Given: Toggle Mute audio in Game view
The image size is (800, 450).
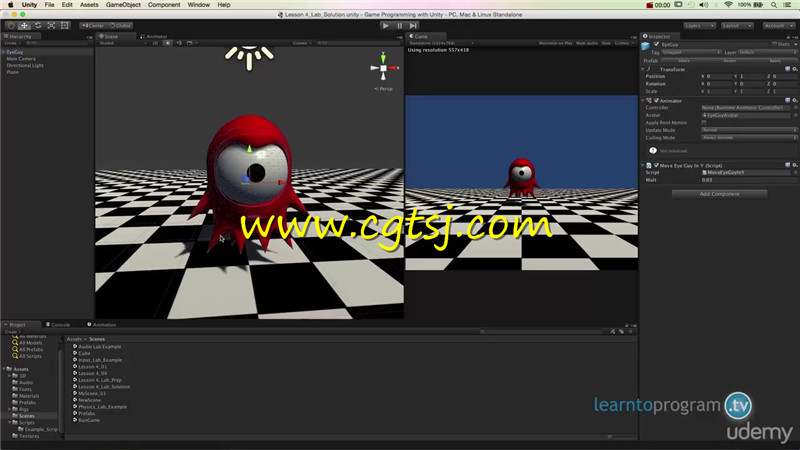Looking at the screenshot, I should (x=587, y=43).
